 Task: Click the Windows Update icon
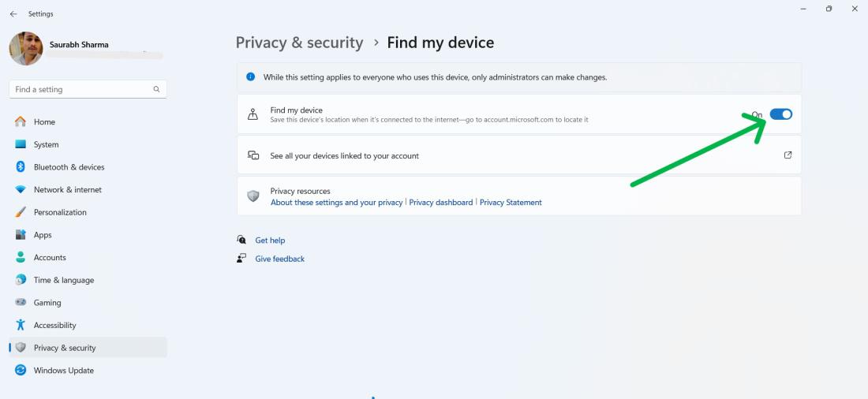(21, 371)
